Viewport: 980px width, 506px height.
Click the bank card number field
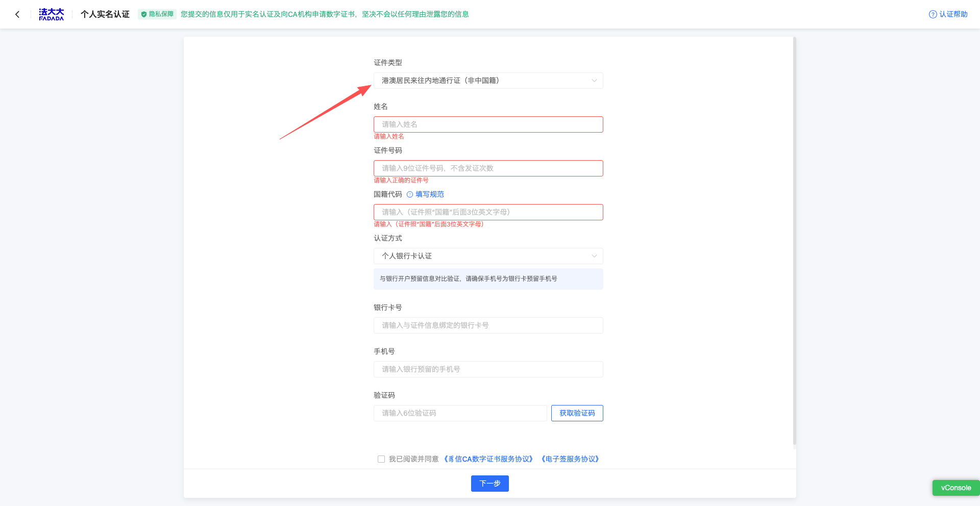click(x=488, y=325)
